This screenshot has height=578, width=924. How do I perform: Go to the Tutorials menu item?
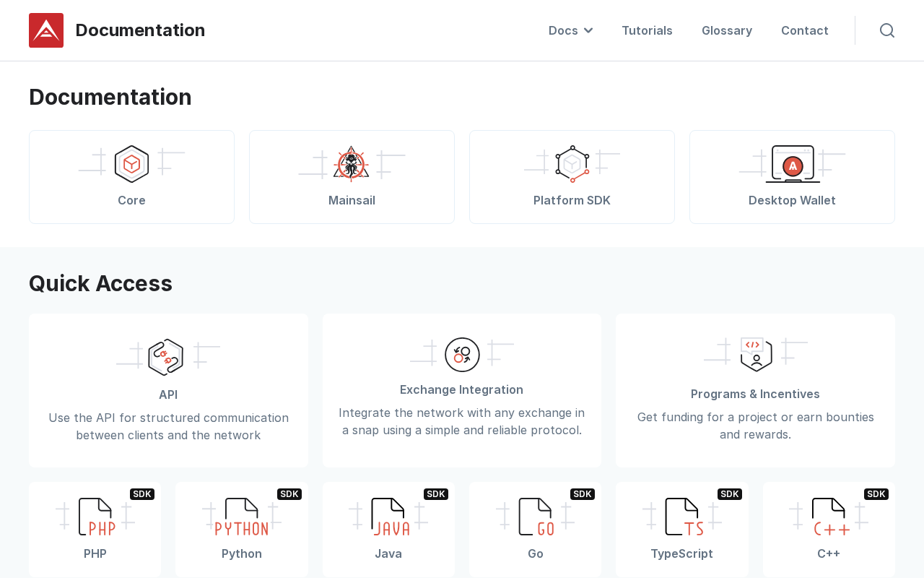pos(647,30)
